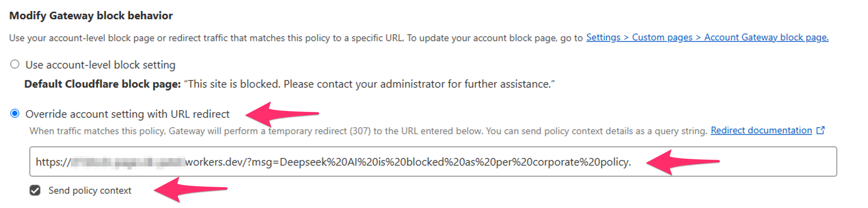Click the external-link icon beside Redirect documentation

[820, 130]
